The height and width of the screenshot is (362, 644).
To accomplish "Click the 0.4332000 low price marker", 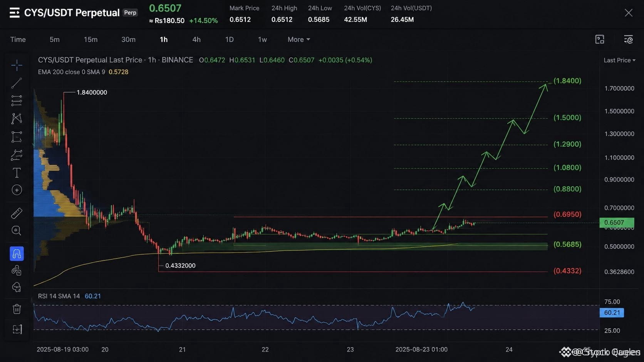I will (180, 265).
